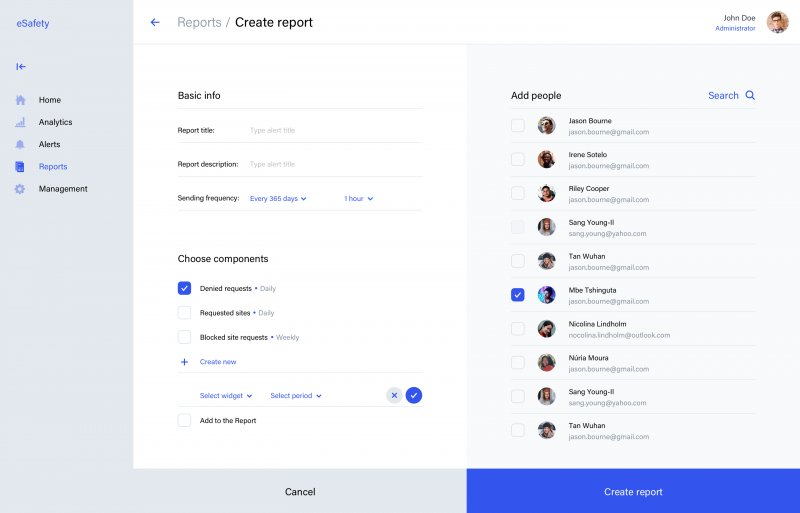Click the grey cancel X circle
Screen dimensions: 800x513
(x=394, y=395)
